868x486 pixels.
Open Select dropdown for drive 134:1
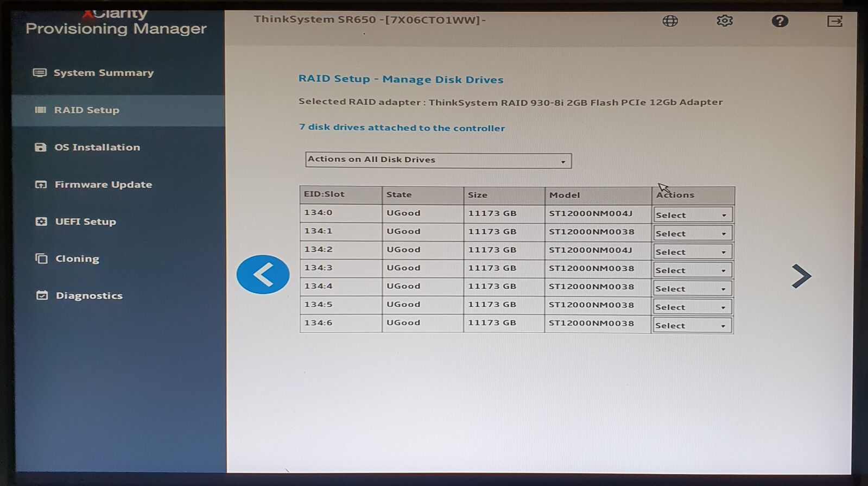tap(693, 233)
